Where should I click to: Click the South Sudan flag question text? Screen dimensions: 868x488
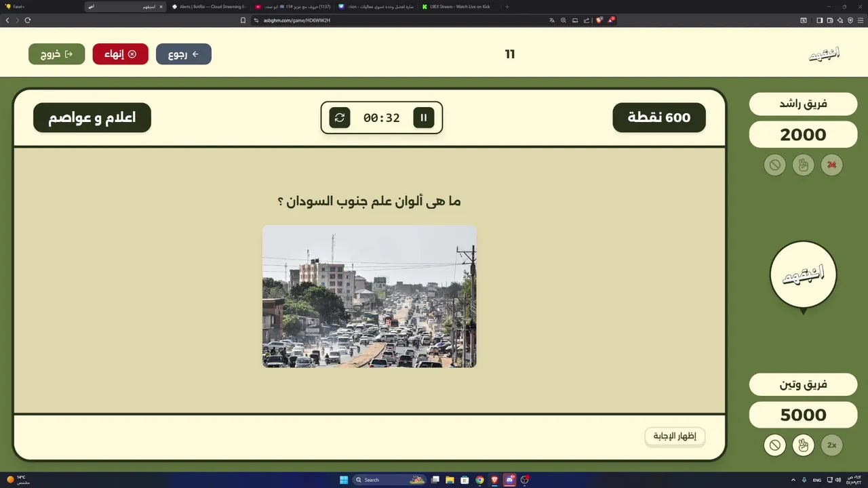[x=370, y=201]
